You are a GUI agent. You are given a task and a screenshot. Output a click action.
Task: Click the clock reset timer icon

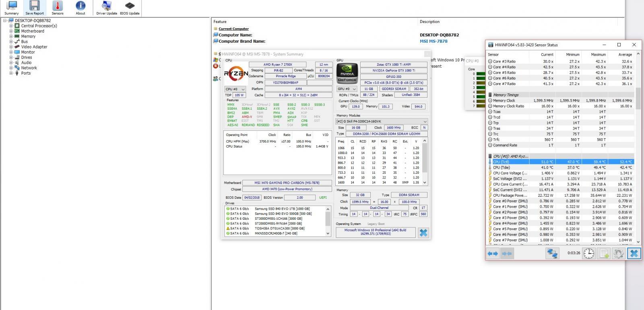click(588, 253)
